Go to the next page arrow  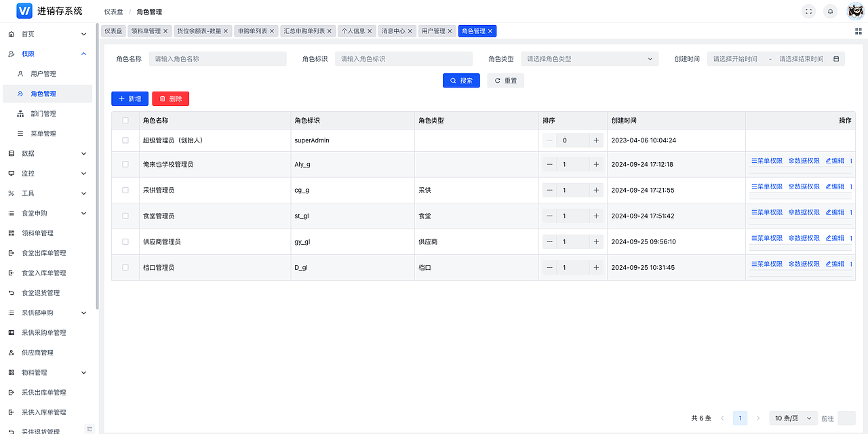pyautogui.click(x=758, y=418)
